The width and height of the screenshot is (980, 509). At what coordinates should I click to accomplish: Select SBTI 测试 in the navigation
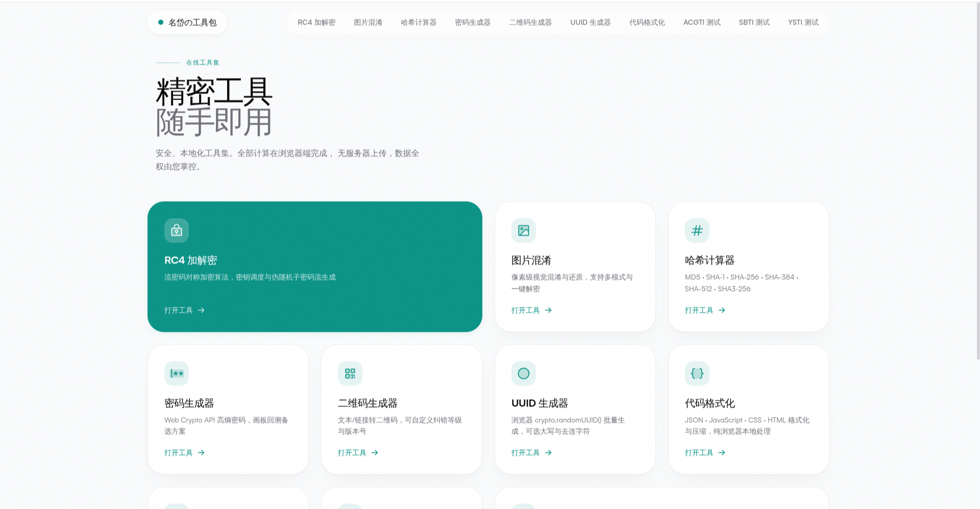point(754,22)
